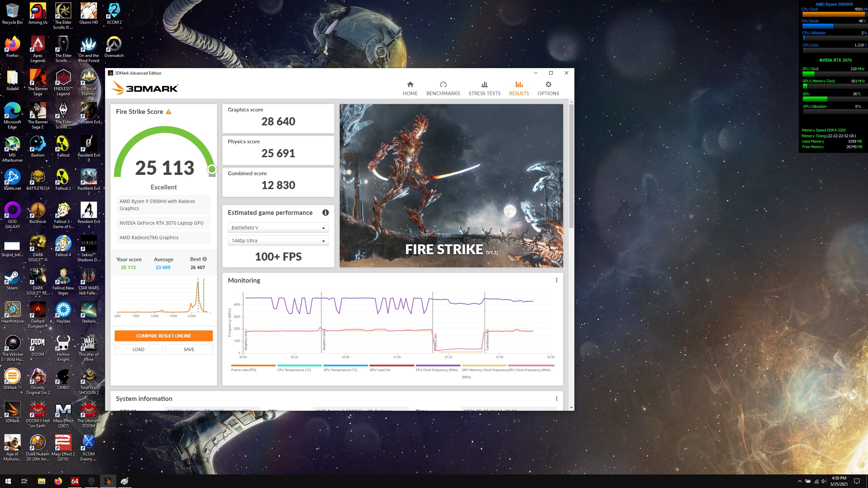
Task: Toggle GPU Memory Clock Frequency legend
Action: click(484, 371)
